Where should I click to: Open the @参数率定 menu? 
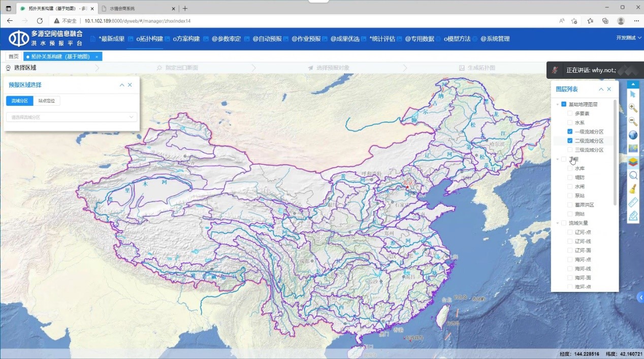click(226, 39)
